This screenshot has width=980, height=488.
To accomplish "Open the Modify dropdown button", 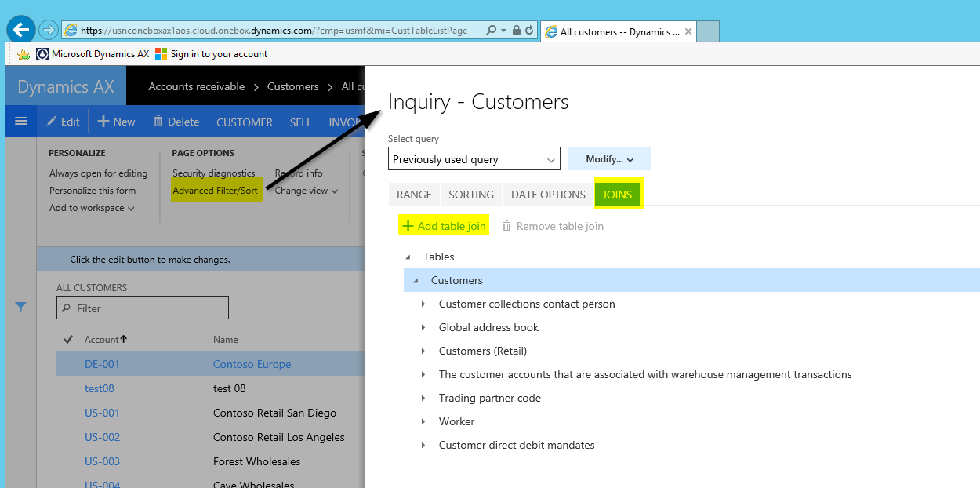I will click(609, 159).
